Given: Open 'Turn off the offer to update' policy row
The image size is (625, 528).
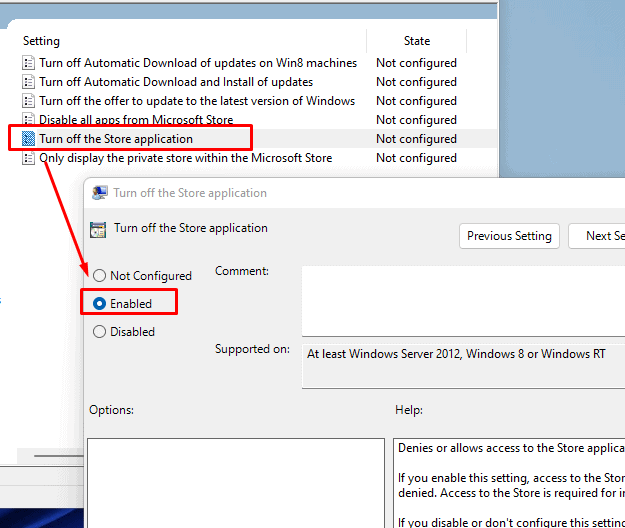Looking at the screenshot, I should pos(197,101).
